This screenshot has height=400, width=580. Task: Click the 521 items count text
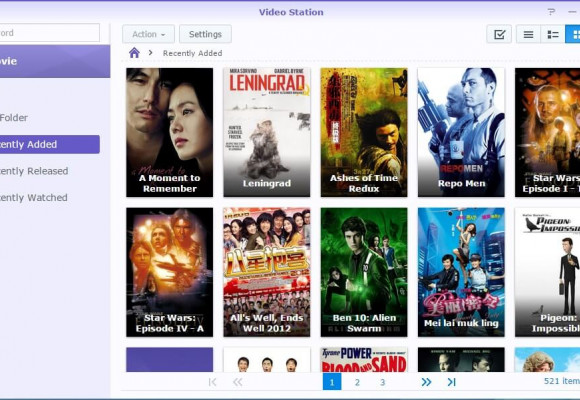(562, 381)
